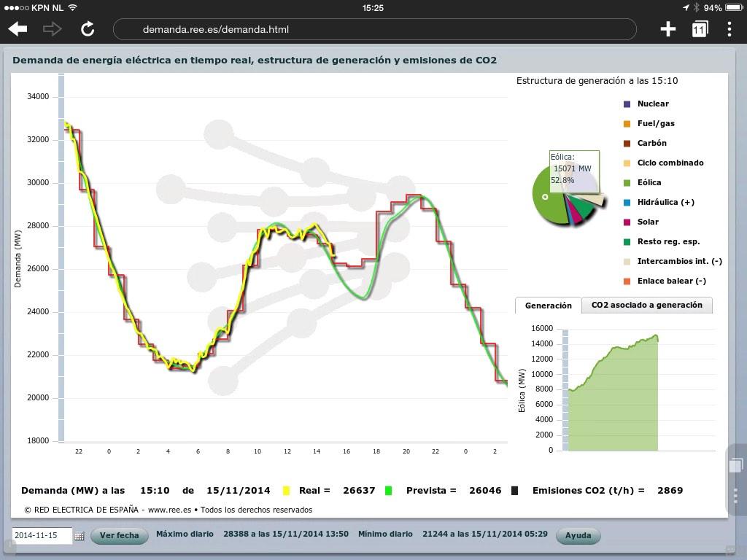This screenshot has width=747, height=560.
Task: Tap the 15:25 clock in status bar
Action: [373, 7]
